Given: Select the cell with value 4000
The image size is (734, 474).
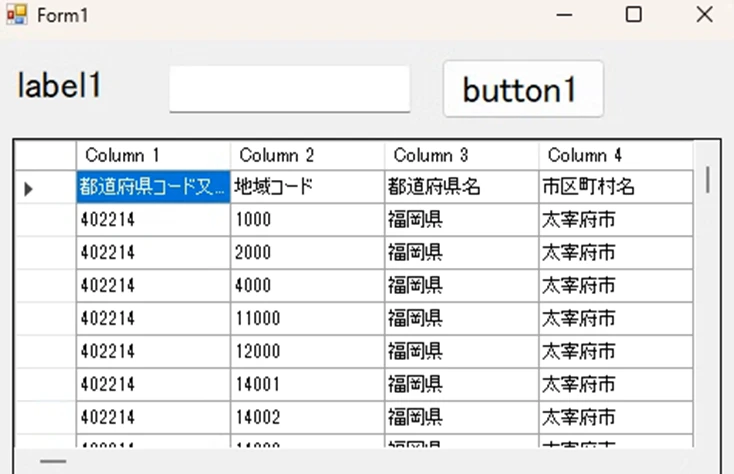Looking at the screenshot, I should tap(308, 285).
